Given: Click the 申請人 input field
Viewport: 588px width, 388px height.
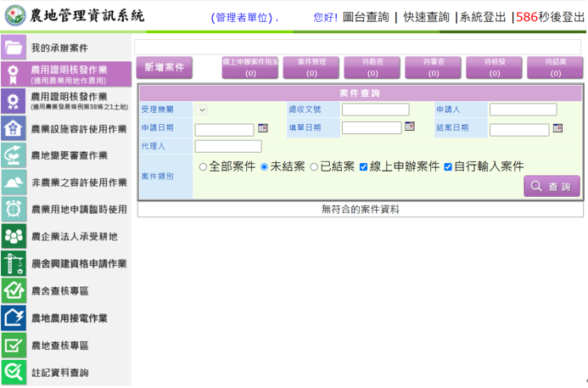Looking at the screenshot, I should click(523, 110).
